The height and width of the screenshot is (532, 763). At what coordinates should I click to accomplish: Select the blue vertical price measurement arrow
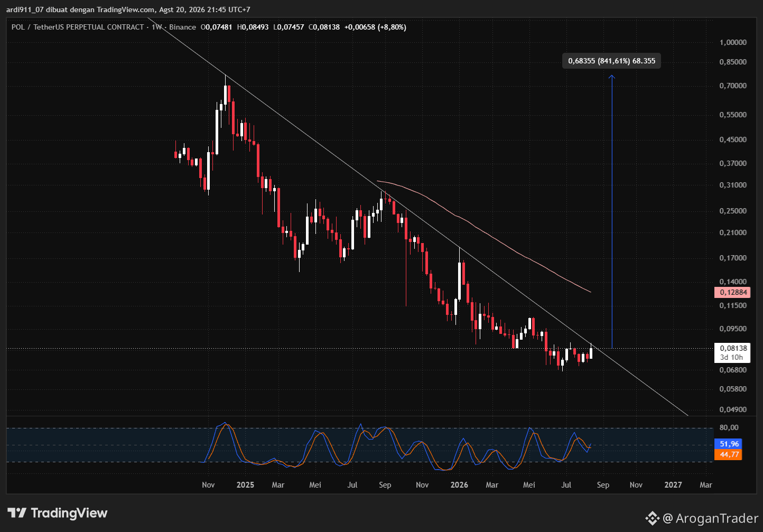[x=612, y=211]
